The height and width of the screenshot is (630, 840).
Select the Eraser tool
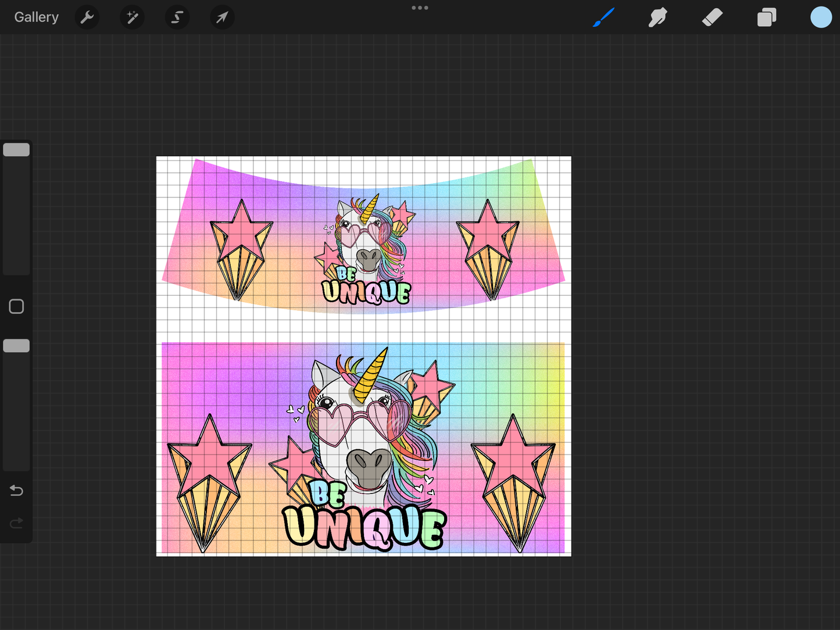point(712,17)
